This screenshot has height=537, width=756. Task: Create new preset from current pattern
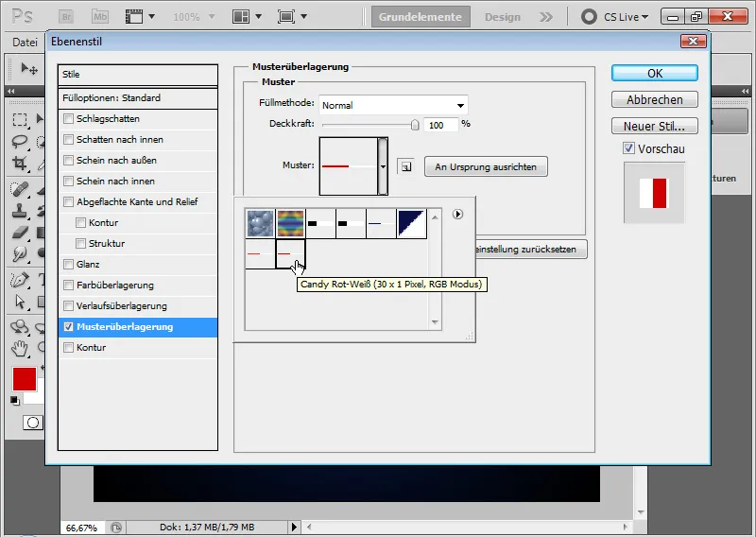[406, 166]
